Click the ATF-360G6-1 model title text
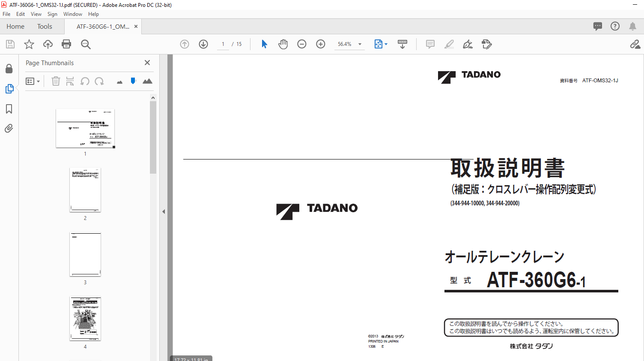This screenshot has height=361, width=644. (536, 280)
